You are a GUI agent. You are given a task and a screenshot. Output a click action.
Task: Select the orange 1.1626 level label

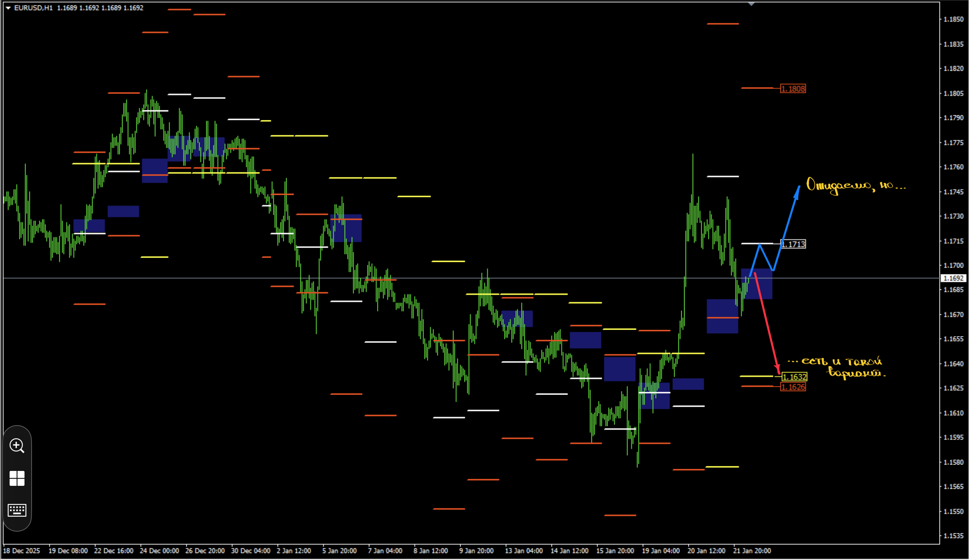pyautogui.click(x=793, y=387)
